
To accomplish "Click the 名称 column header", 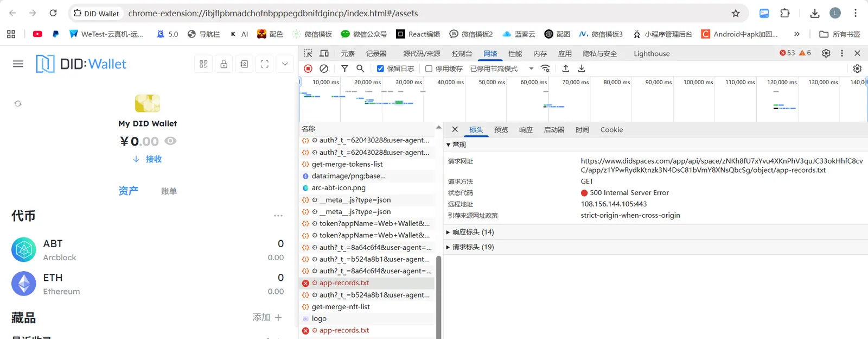I will pyautogui.click(x=367, y=129).
